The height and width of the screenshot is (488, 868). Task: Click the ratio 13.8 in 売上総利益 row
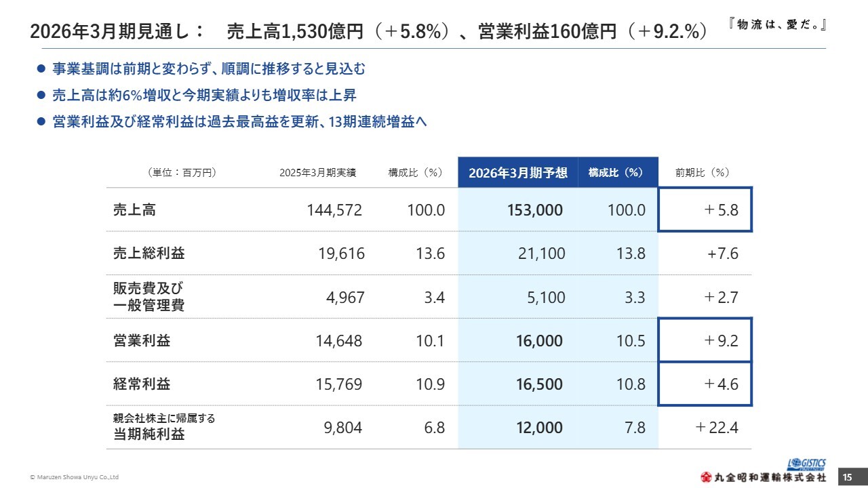(631, 253)
